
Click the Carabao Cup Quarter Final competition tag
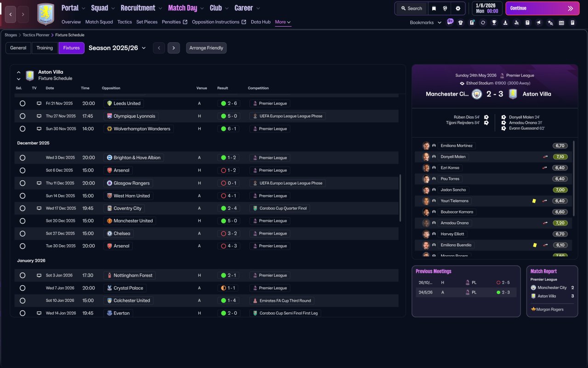280,208
